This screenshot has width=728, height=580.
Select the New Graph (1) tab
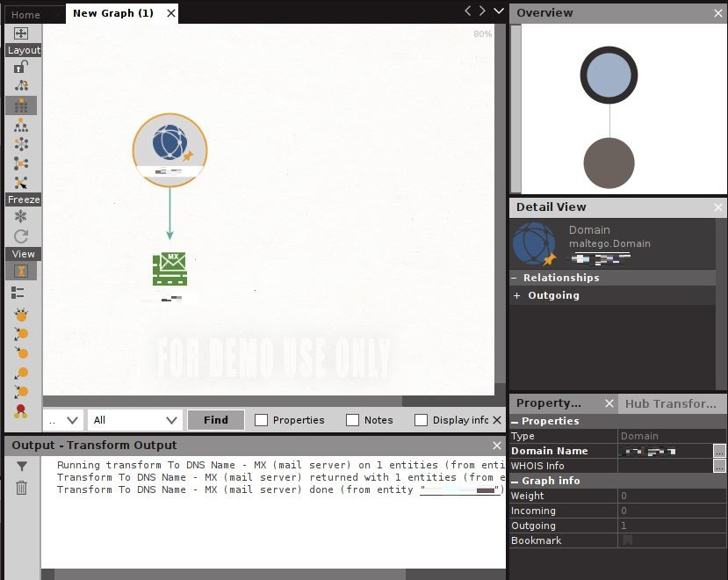tap(112, 13)
